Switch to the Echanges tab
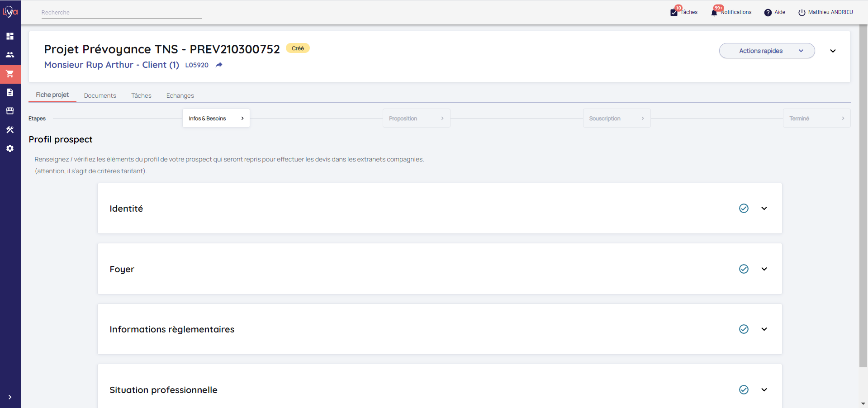868x408 pixels. [x=180, y=96]
